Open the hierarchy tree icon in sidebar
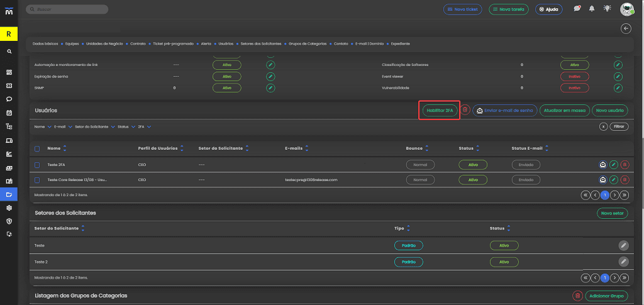 (x=9, y=126)
